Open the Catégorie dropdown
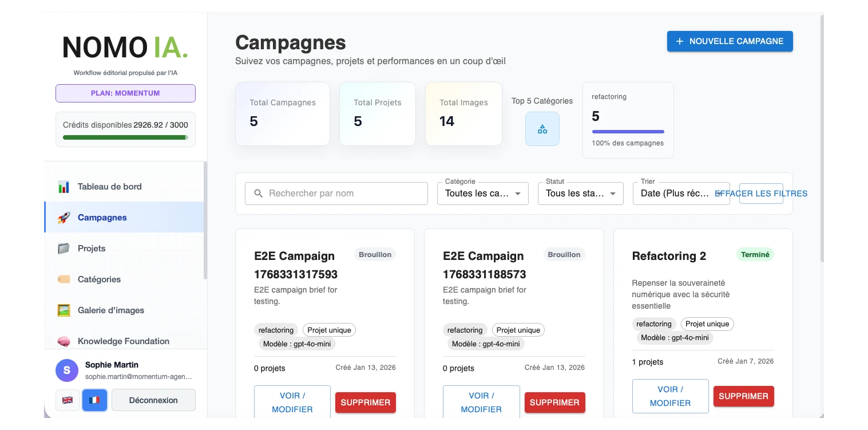This screenshot has height=430, width=868. 483,193
